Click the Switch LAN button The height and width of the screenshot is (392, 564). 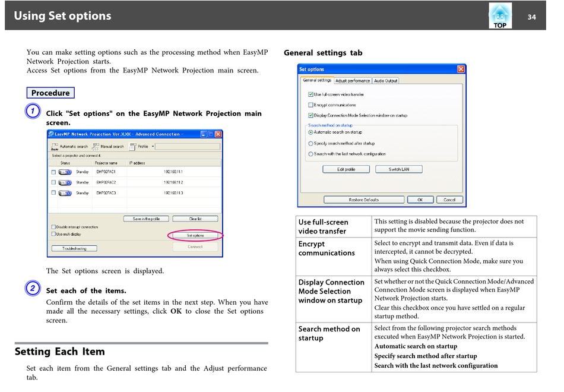tap(399, 169)
